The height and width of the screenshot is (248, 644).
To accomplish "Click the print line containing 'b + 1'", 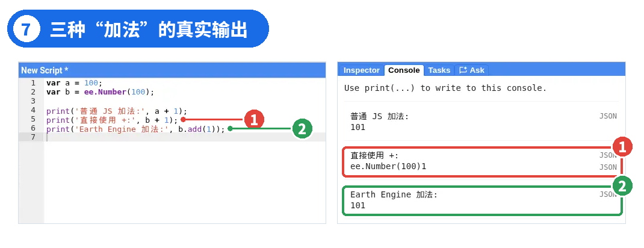I will [112, 120].
